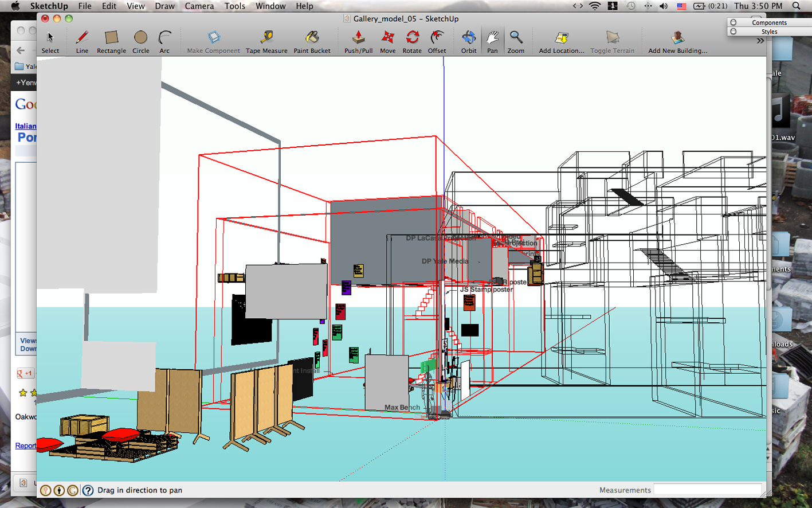Open the Apple menu

click(x=15, y=6)
